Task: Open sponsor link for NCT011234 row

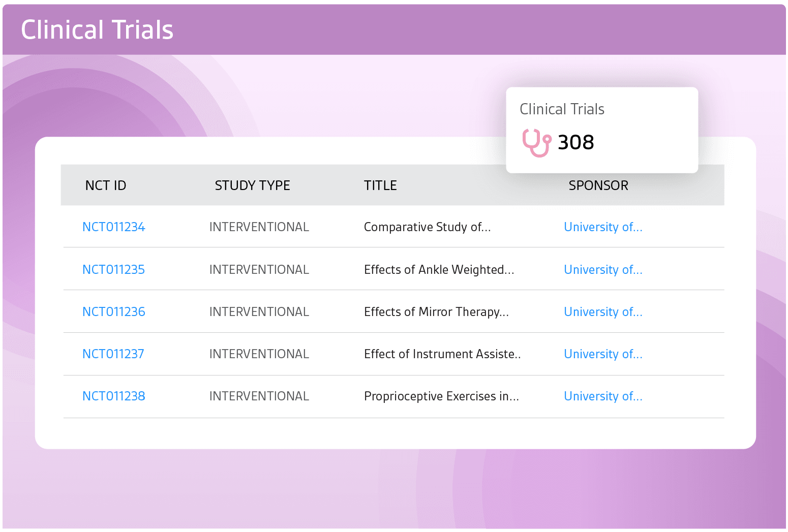Action: (x=603, y=227)
